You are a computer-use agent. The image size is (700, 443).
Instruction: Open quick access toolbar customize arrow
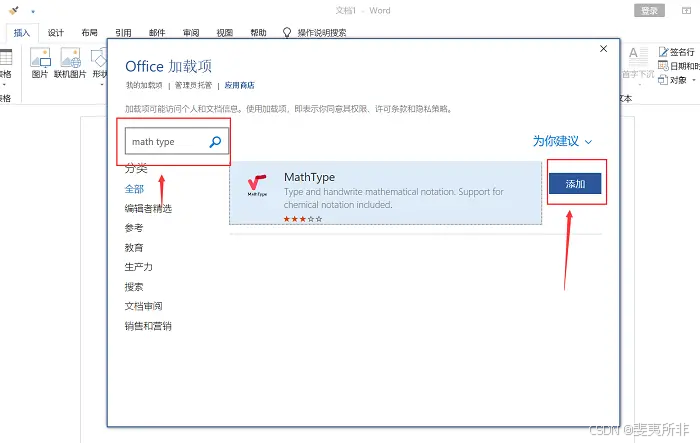(x=33, y=11)
